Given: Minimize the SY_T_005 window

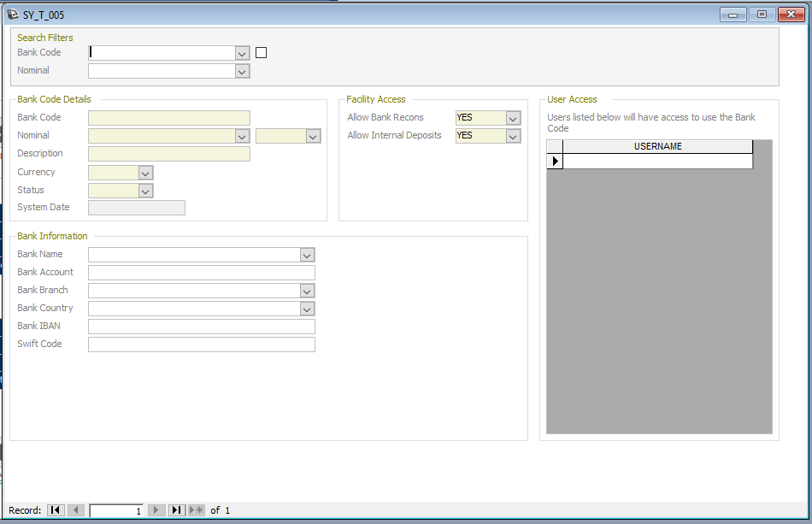Looking at the screenshot, I should 733,15.
